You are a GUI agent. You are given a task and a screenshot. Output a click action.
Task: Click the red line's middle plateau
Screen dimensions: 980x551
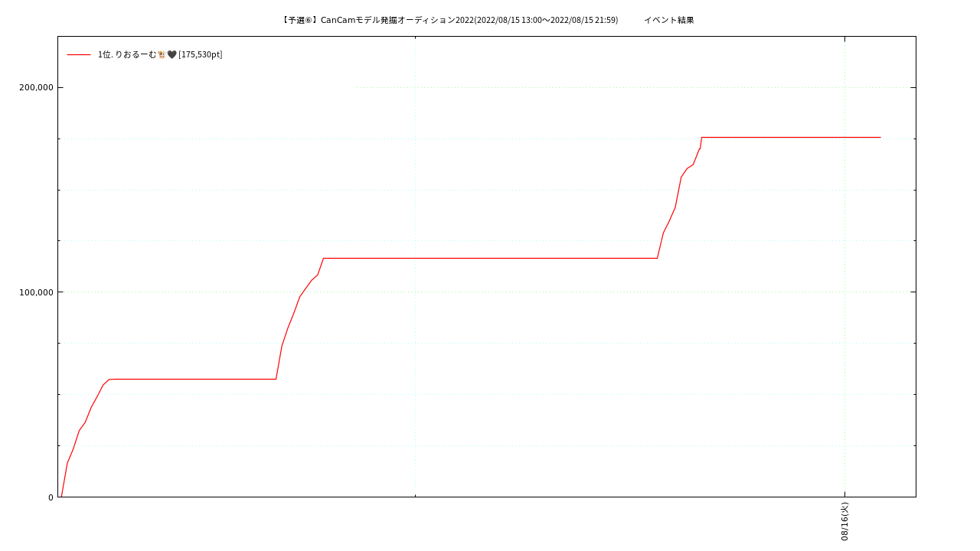point(490,258)
